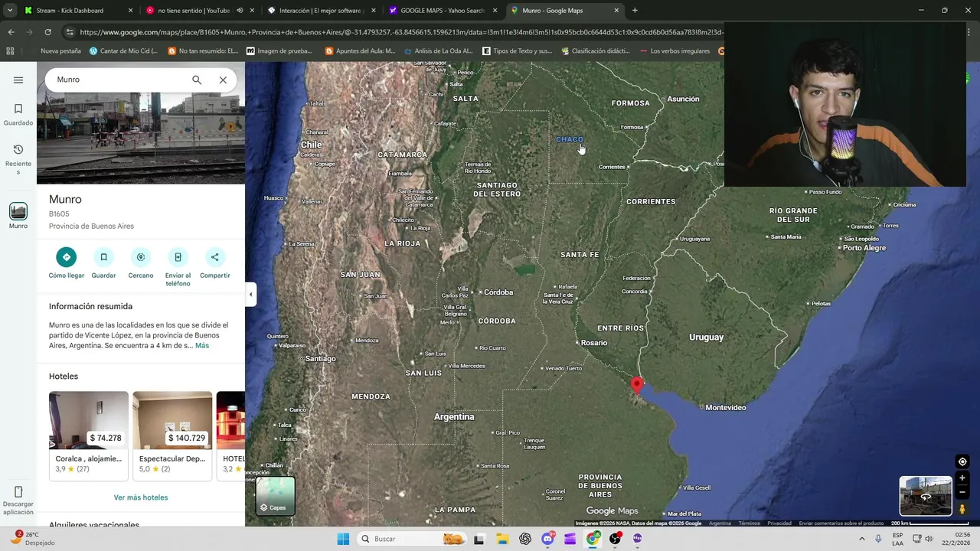Select the Munro recent place thumbnail in sidebar
The image size is (980, 551).
18,211
